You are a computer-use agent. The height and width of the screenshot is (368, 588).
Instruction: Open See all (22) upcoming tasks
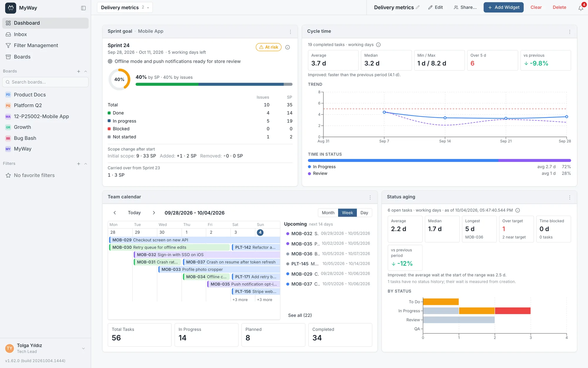tap(300, 315)
